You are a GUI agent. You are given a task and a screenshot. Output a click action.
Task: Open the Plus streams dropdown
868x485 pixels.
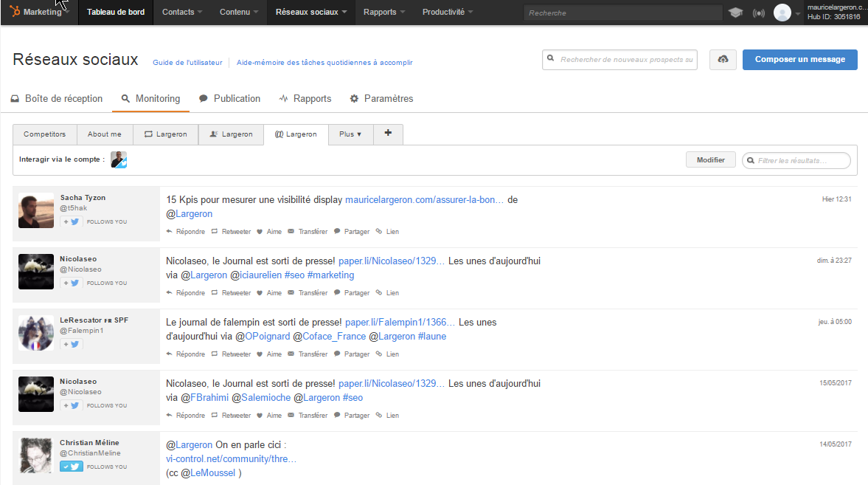pyautogui.click(x=350, y=134)
